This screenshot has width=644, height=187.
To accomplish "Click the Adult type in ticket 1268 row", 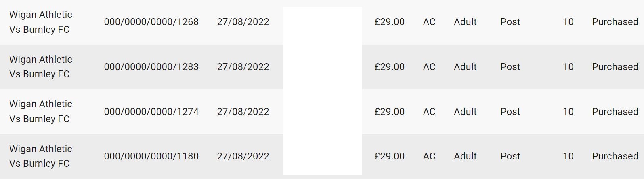I will pos(465,22).
